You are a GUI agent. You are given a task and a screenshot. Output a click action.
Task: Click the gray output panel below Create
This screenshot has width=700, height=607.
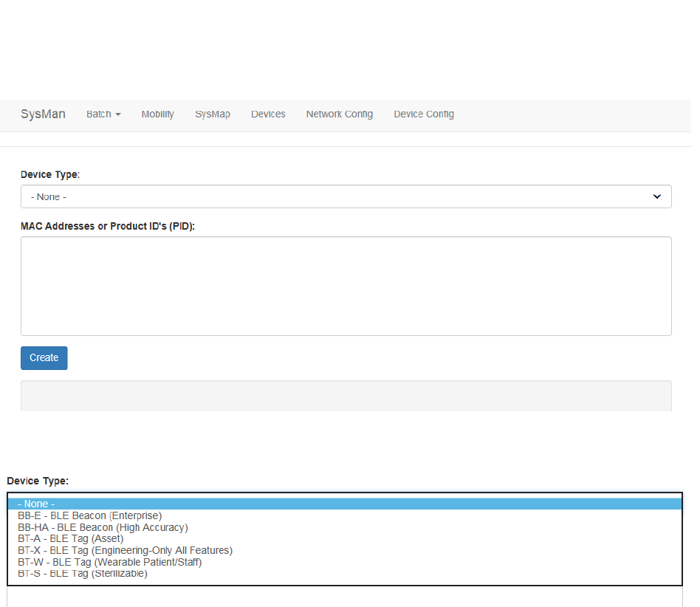click(346, 396)
